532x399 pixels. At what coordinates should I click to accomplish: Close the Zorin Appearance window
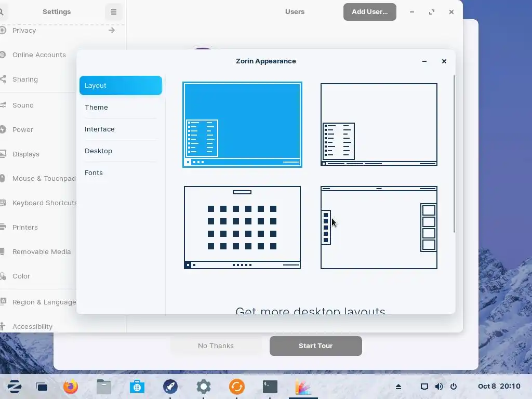(444, 61)
